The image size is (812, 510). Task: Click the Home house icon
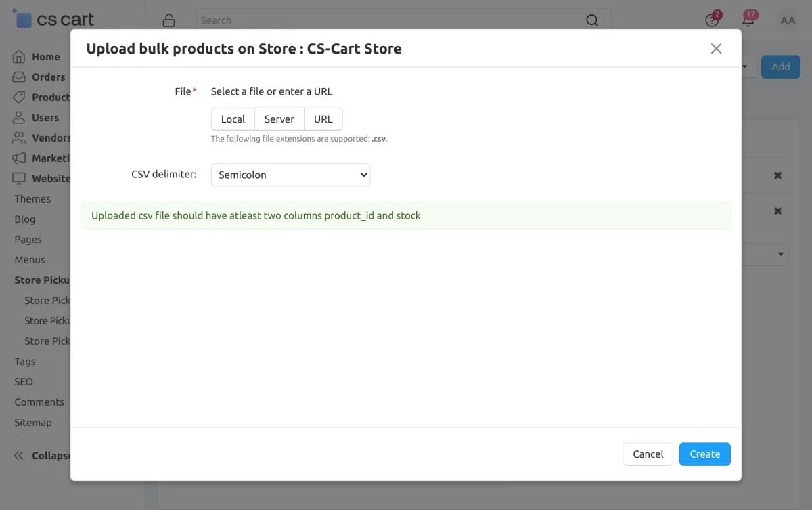point(19,57)
